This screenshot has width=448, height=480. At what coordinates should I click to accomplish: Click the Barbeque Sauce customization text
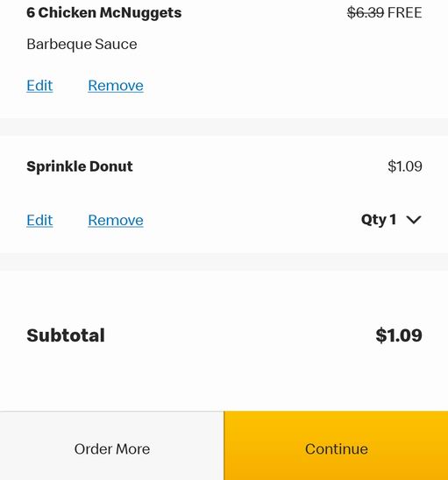pos(82,45)
